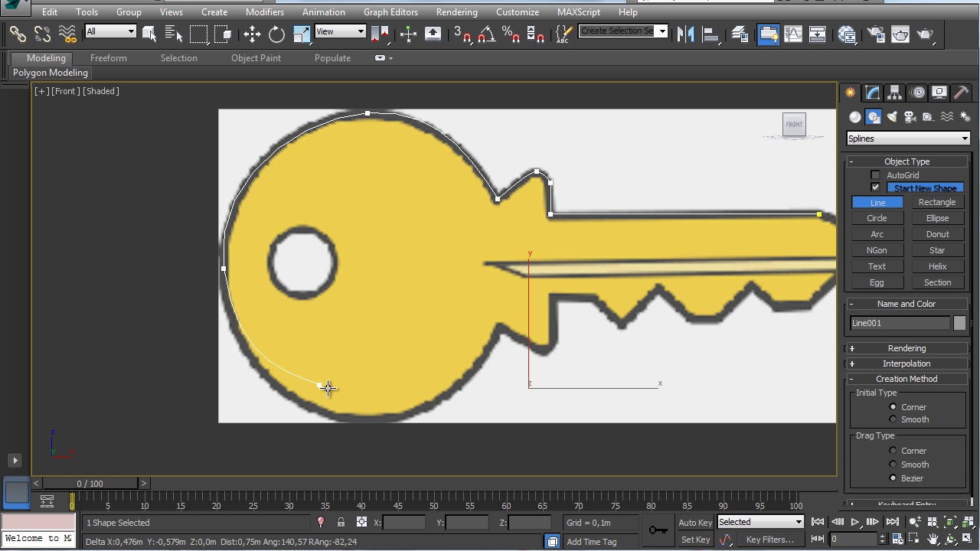Image resolution: width=980 pixels, height=551 pixels.
Task: Switch to the Hierarchy panel tab
Action: (x=895, y=93)
